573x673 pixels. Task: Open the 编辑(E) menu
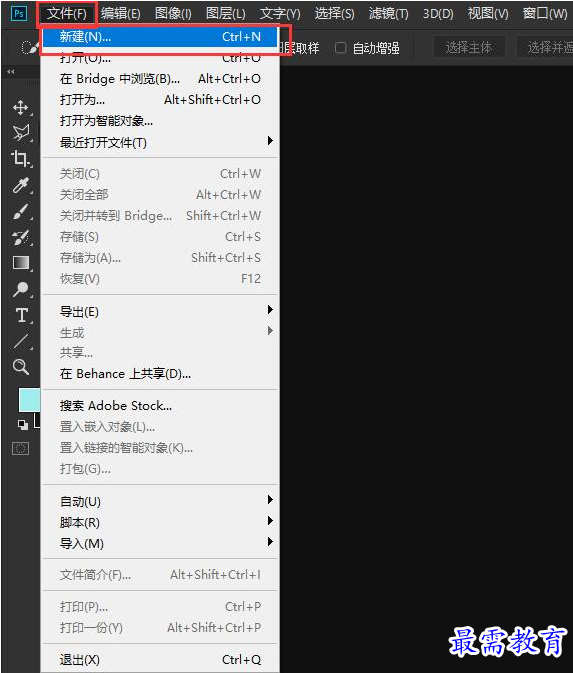pyautogui.click(x=121, y=14)
